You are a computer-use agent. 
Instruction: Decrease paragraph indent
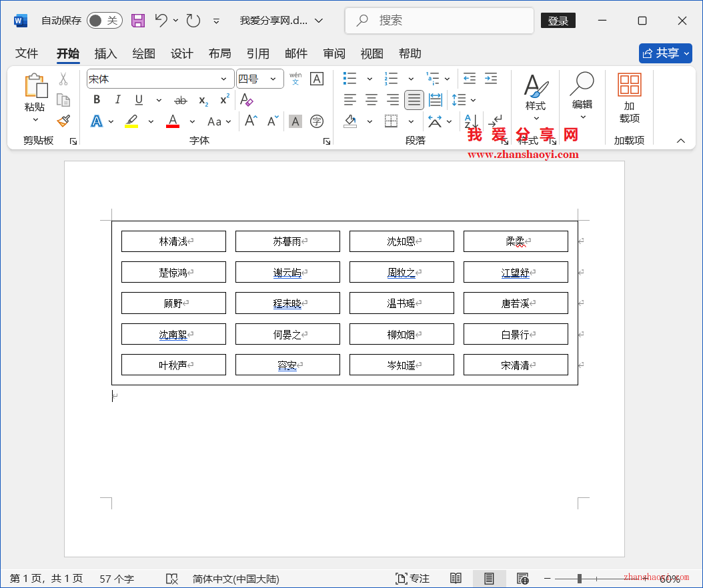click(470, 79)
